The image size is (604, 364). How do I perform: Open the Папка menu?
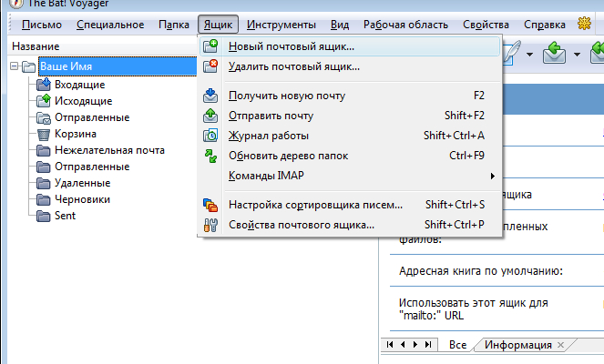(174, 25)
